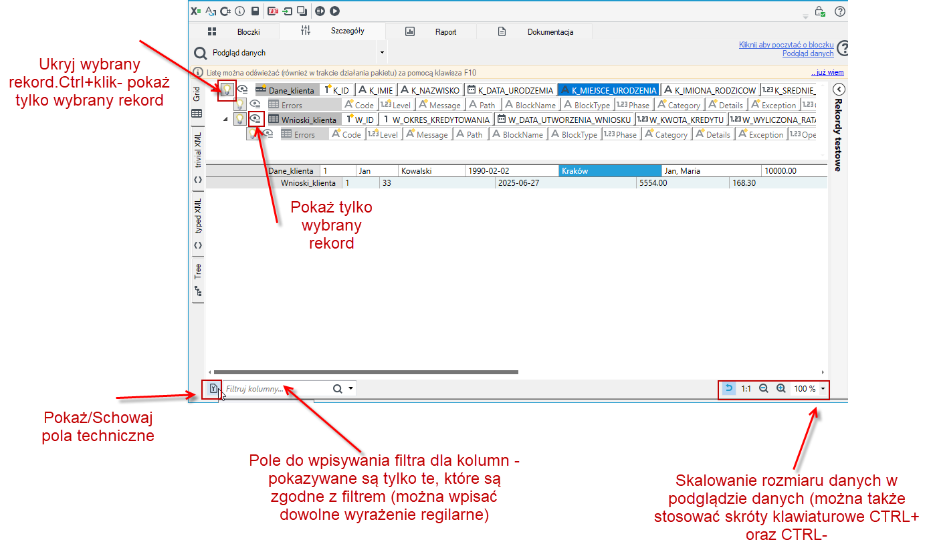Open the Podgląd danych view dropdown arrow
The image size is (933, 560).
(x=382, y=52)
